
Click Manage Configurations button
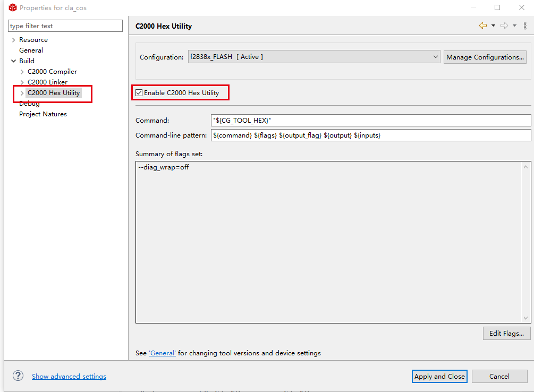(x=485, y=57)
